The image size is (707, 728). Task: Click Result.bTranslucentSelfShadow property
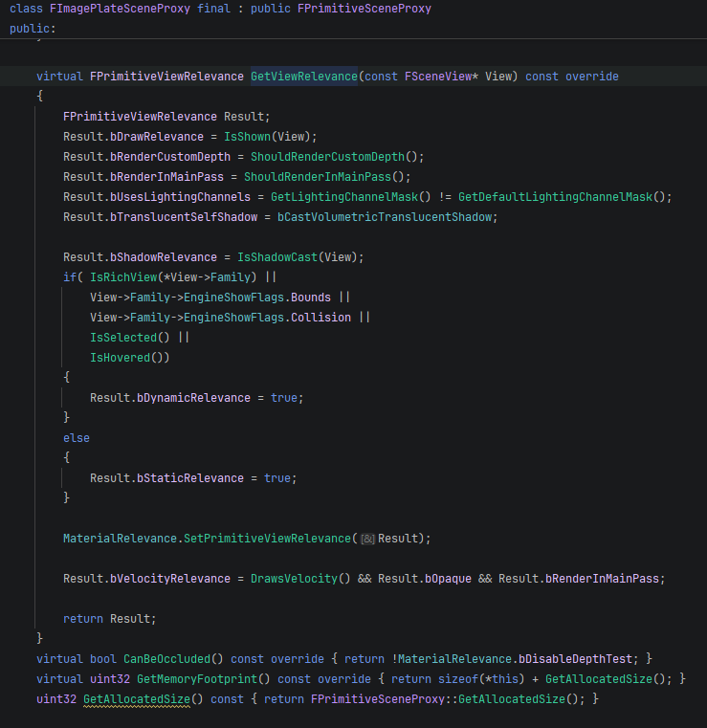pos(160,217)
